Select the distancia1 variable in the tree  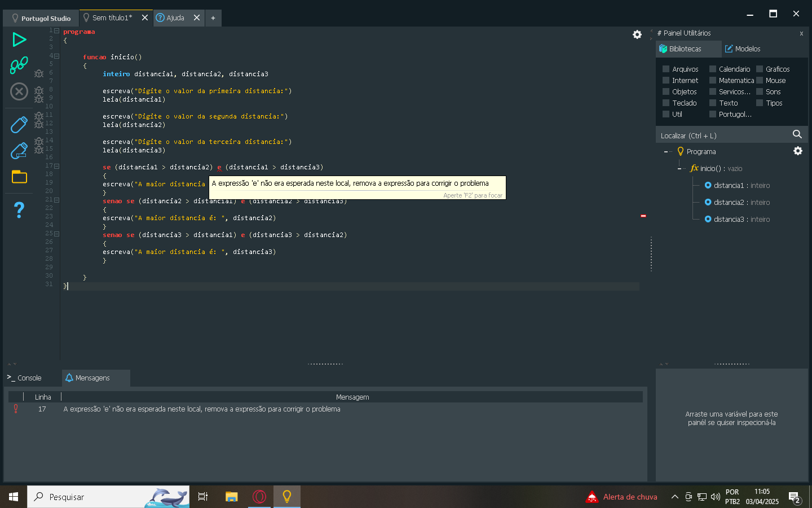coord(737,185)
